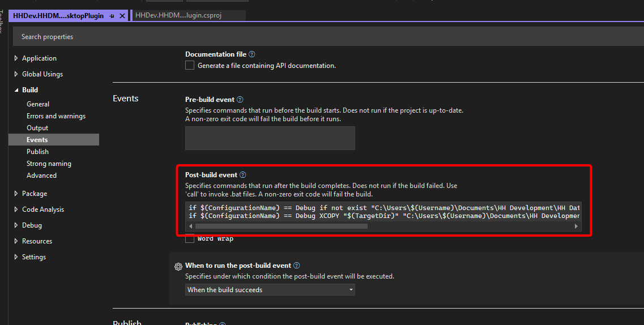644x325 pixels.
Task: Select the Events build page
Action: (x=54, y=139)
